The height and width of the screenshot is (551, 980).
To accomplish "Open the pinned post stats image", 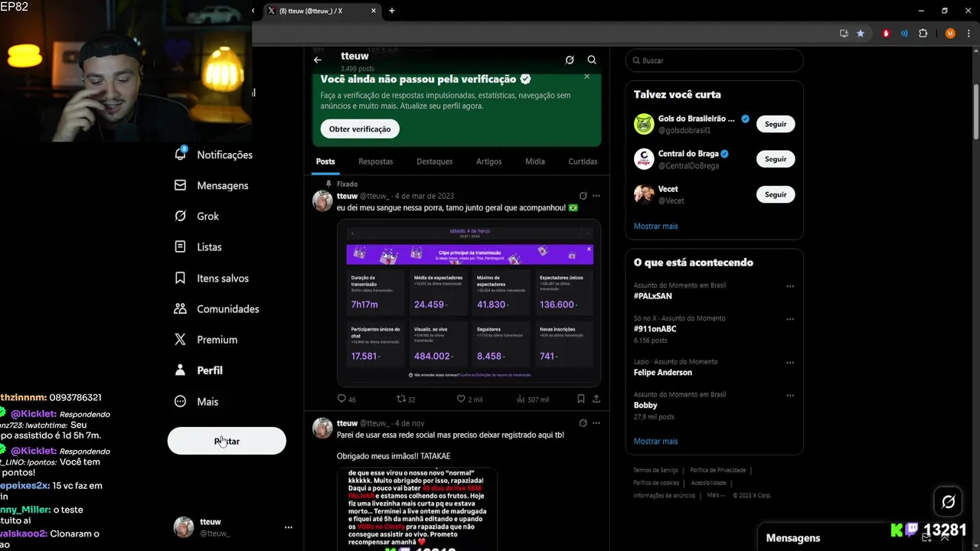I will point(469,303).
